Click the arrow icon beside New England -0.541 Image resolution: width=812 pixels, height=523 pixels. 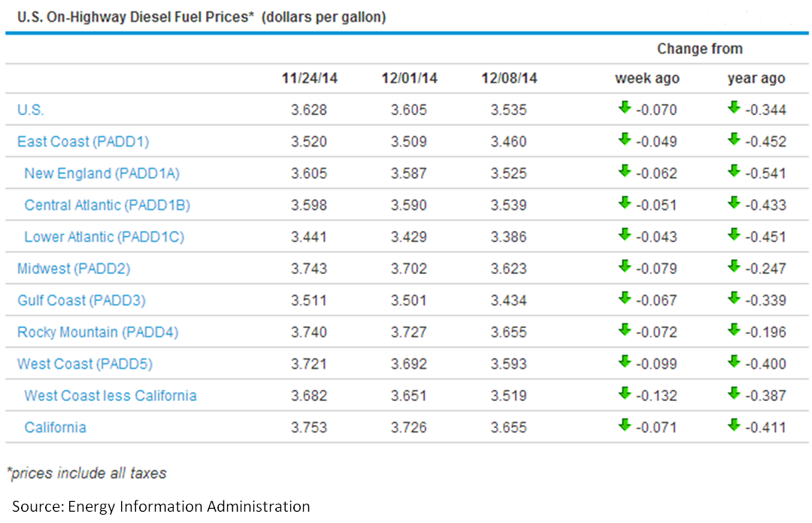click(x=734, y=172)
